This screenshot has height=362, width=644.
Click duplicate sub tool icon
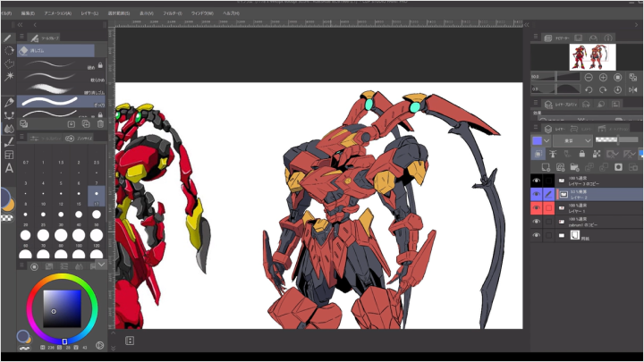(x=86, y=124)
